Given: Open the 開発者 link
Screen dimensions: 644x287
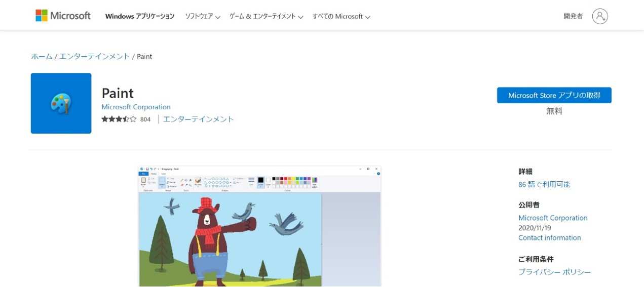Looking at the screenshot, I should tap(573, 16).
